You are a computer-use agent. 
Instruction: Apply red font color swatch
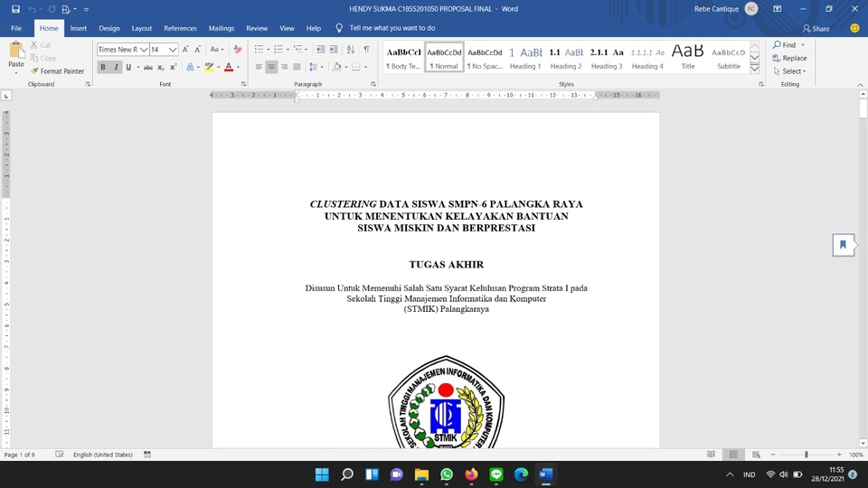229,67
